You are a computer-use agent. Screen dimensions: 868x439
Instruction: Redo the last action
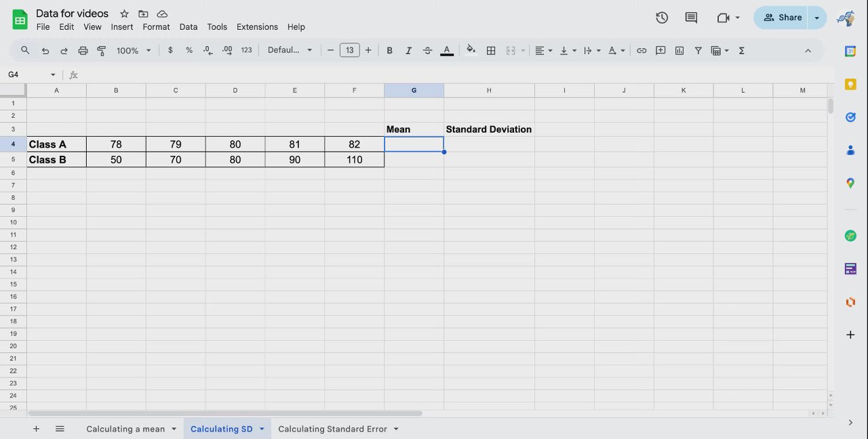tap(64, 50)
